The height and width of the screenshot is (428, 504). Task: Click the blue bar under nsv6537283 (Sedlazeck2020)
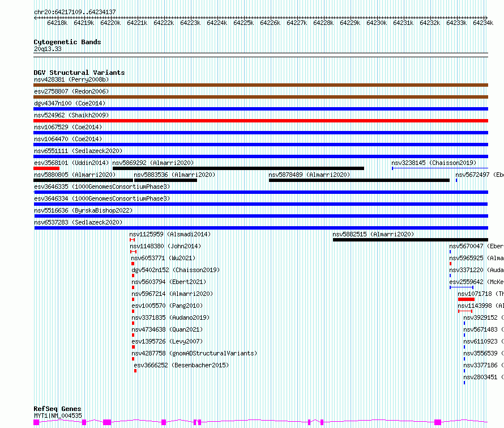(x=261, y=228)
